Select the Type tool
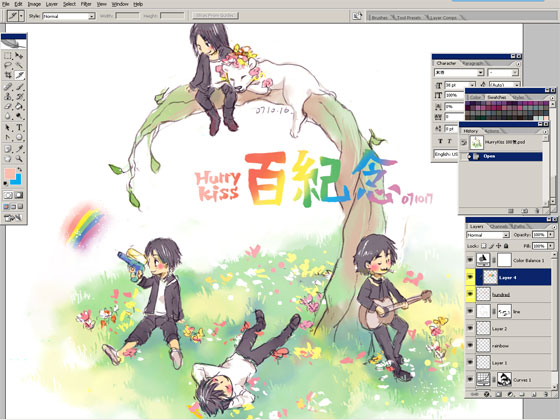The image size is (560, 420). (19, 128)
